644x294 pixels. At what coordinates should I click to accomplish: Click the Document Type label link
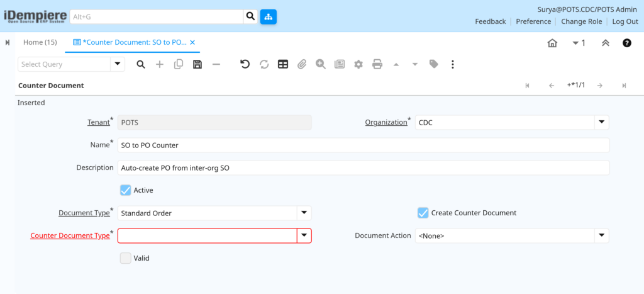point(84,213)
